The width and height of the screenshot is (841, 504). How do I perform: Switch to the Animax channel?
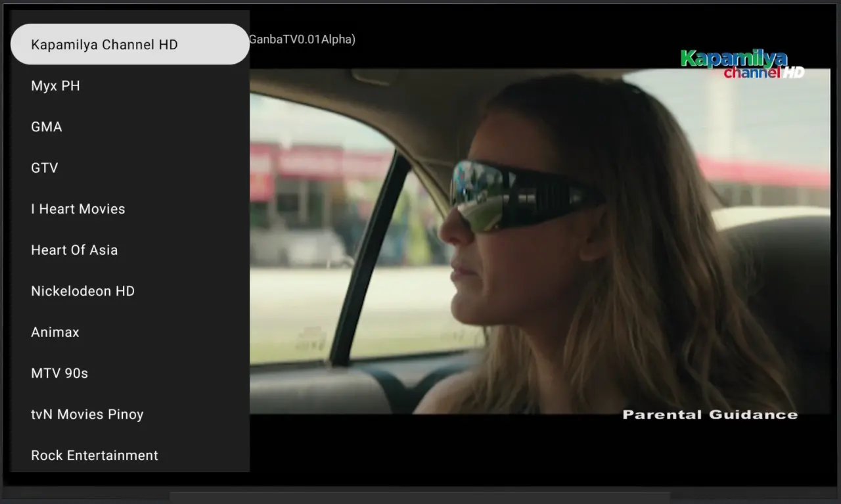click(130, 332)
